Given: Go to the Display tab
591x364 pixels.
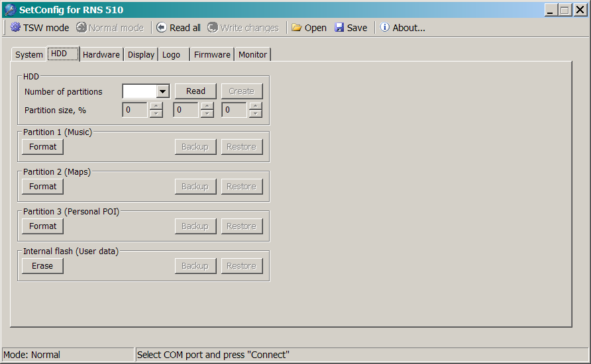Looking at the screenshot, I should coord(141,54).
